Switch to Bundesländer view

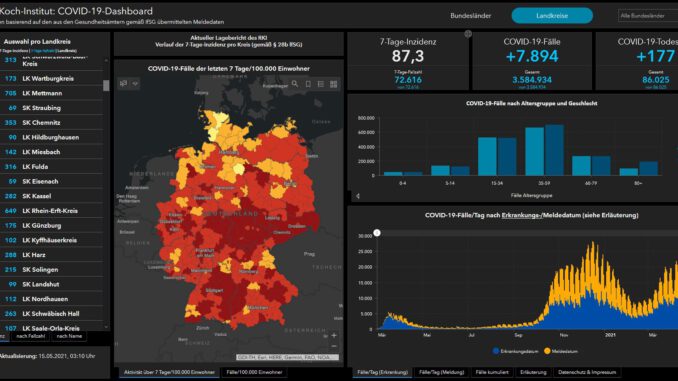point(470,16)
